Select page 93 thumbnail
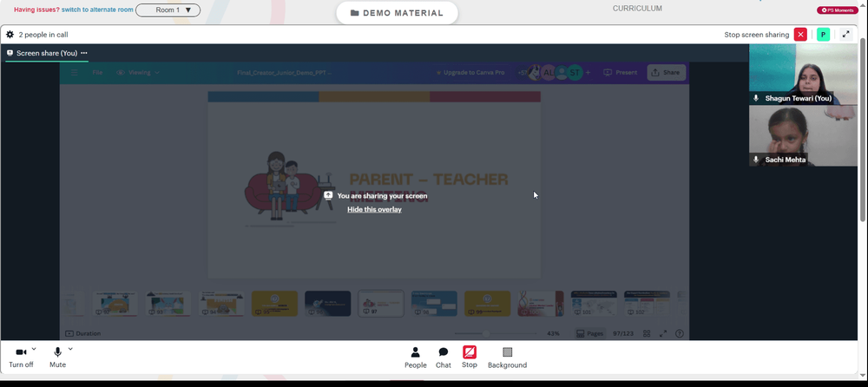868x387 pixels. (x=168, y=304)
